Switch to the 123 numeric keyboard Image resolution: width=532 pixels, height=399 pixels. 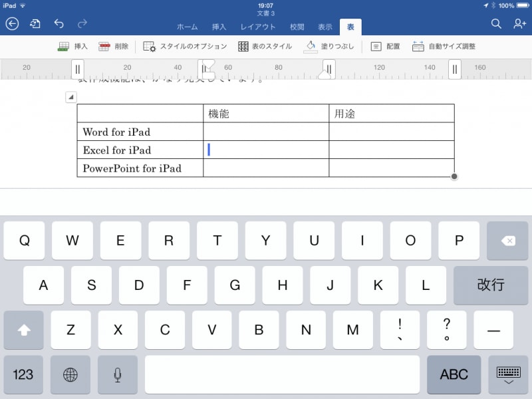(x=23, y=374)
